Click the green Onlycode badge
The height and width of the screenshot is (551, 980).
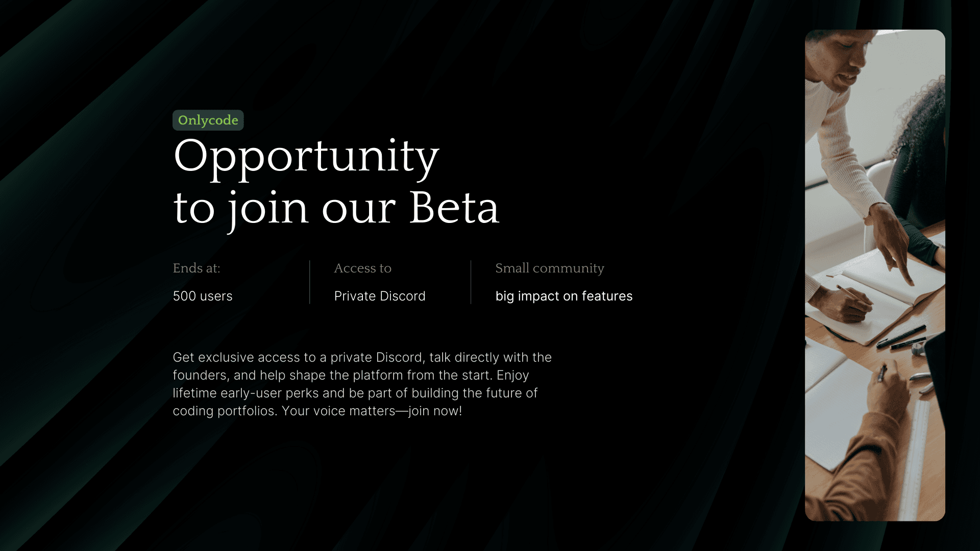click(208, 120)
